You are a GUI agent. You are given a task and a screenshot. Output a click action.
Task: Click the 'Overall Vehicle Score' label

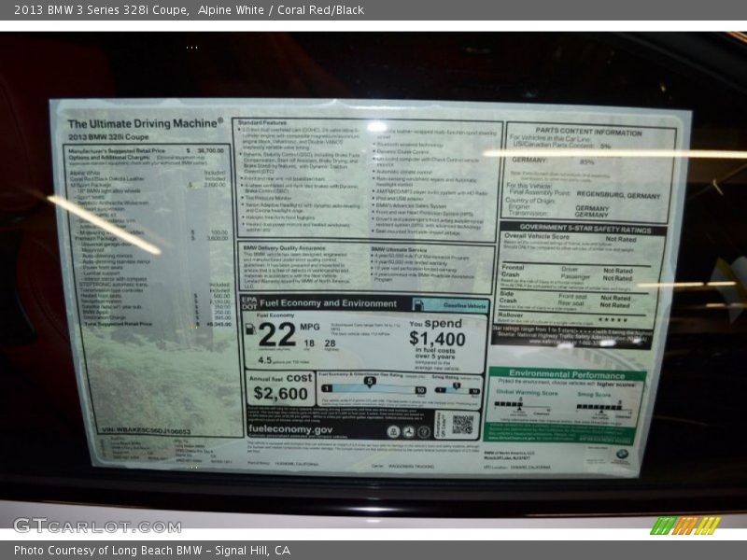pos(537,236)
